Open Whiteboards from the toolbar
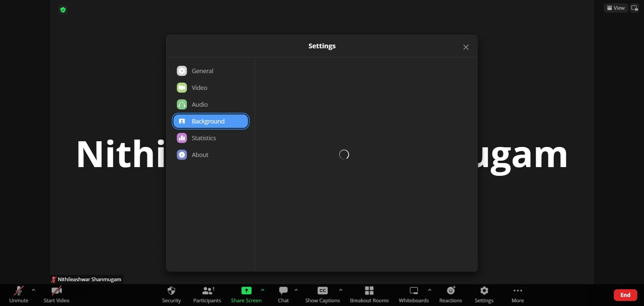 [x=414, y=291]
